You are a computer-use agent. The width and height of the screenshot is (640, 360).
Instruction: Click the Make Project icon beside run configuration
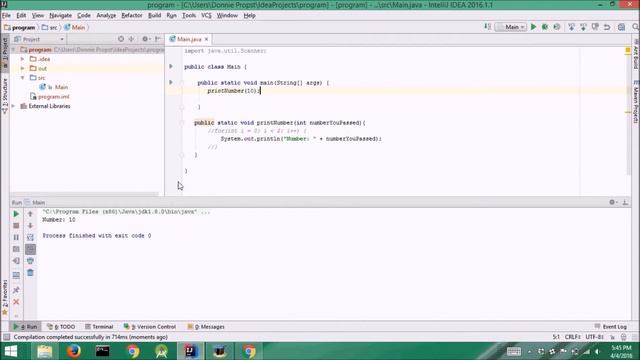pyautogui.click(x=487, y=27)
